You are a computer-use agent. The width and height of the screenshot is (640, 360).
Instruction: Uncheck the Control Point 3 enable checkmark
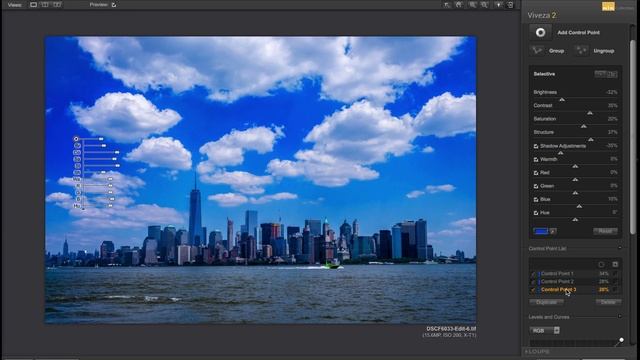[x=533, y=290]
